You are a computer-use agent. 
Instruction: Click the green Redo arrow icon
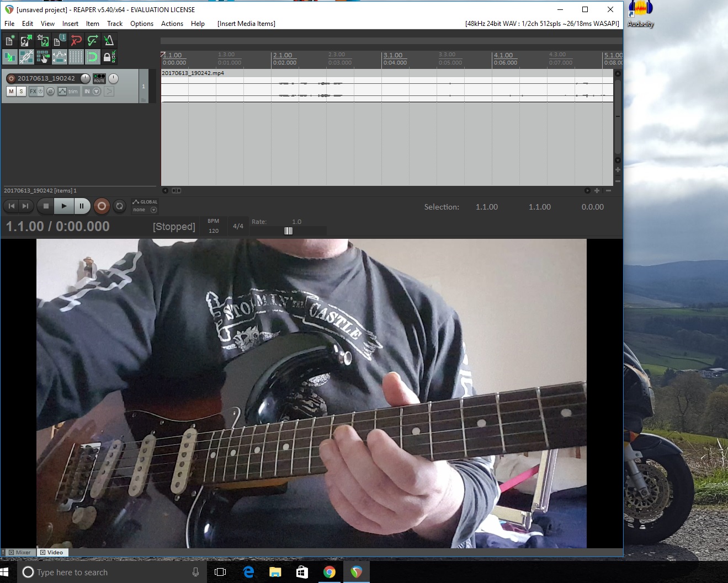(x=93, y=40)
